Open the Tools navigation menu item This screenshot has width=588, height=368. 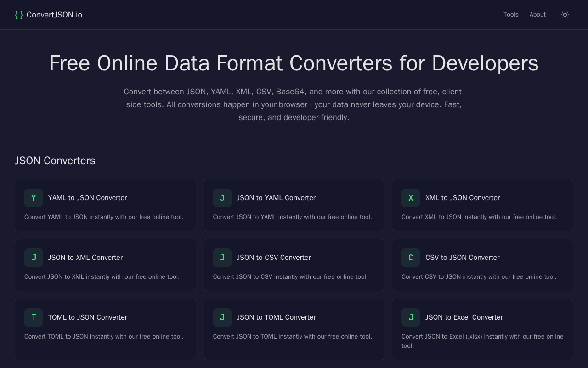pyautogui.click(x=511, y=15)
